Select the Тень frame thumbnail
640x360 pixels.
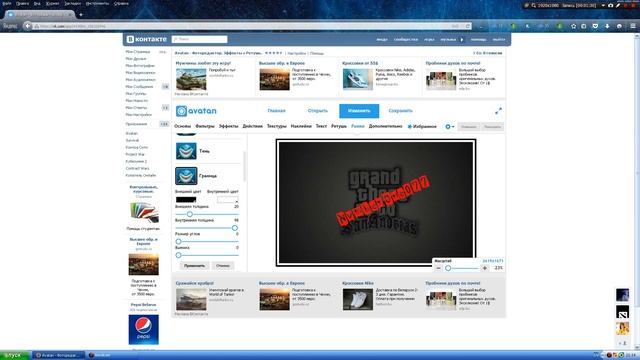pyautogui.click(x=186, y=151)
